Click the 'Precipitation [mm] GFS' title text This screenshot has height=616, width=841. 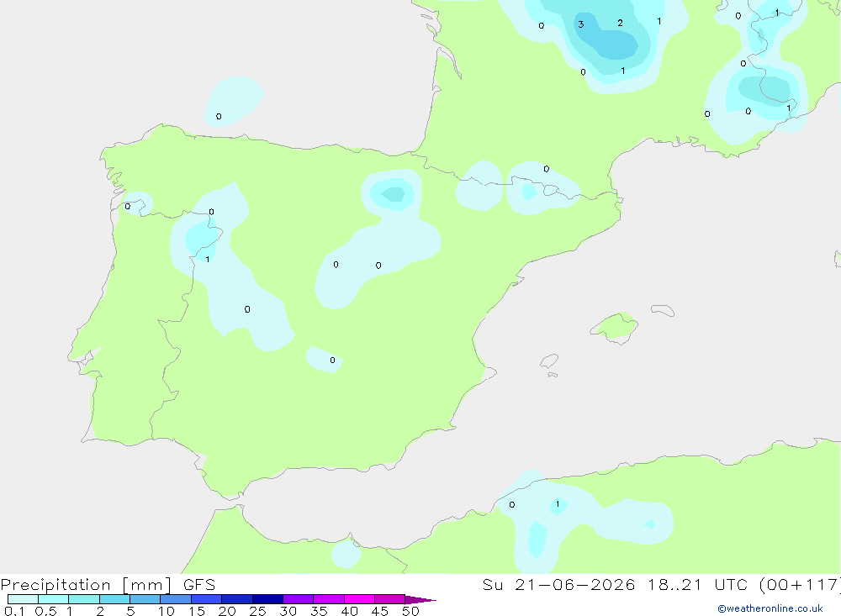tap(108, 584)
